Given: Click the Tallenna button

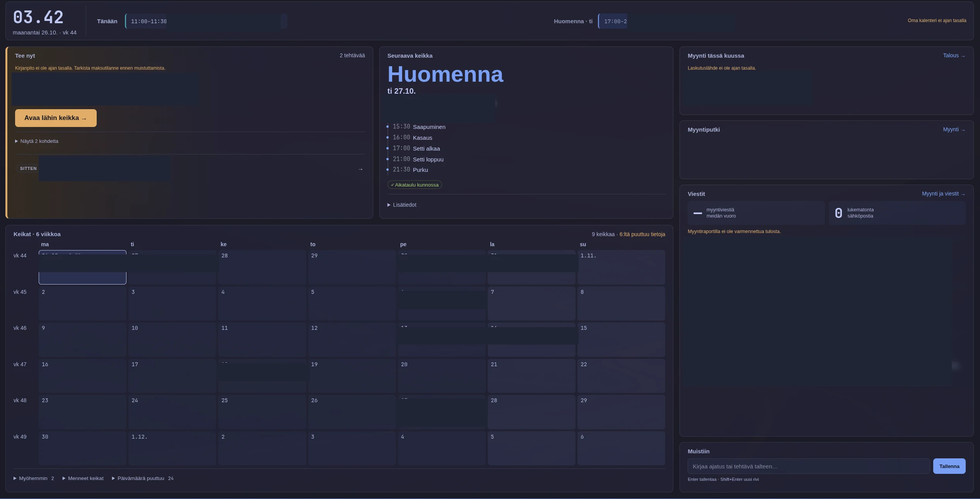Looking at the screenshot, I should click(x=949, y=466).
